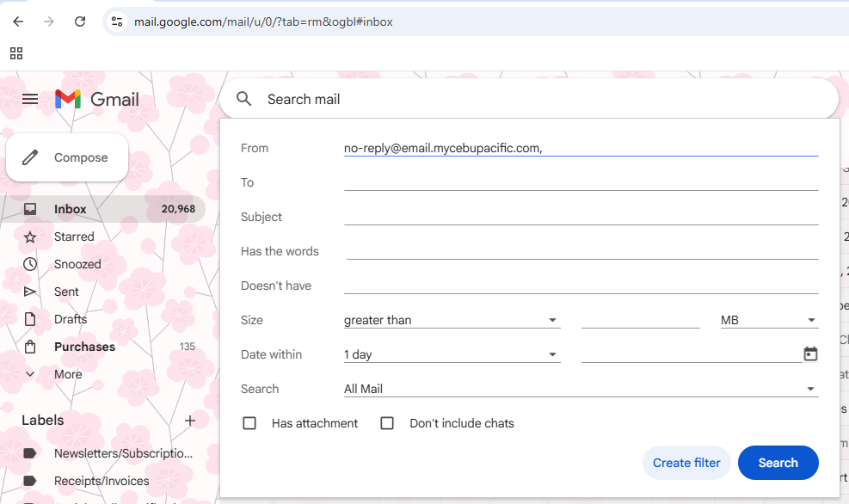The image size is (849, 504).
Task: Click the Newsletters/Subscriptions label tag icon
Action: [x=30, y=453]
